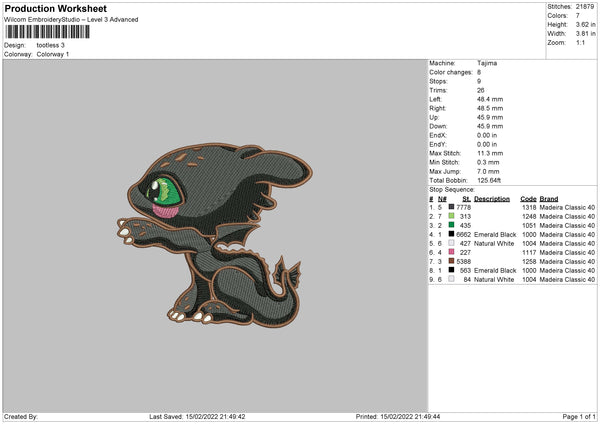The width and height of the screenshot is (600, 424).
Task: Click the 'Description' column header
Action: click(492, 199)
